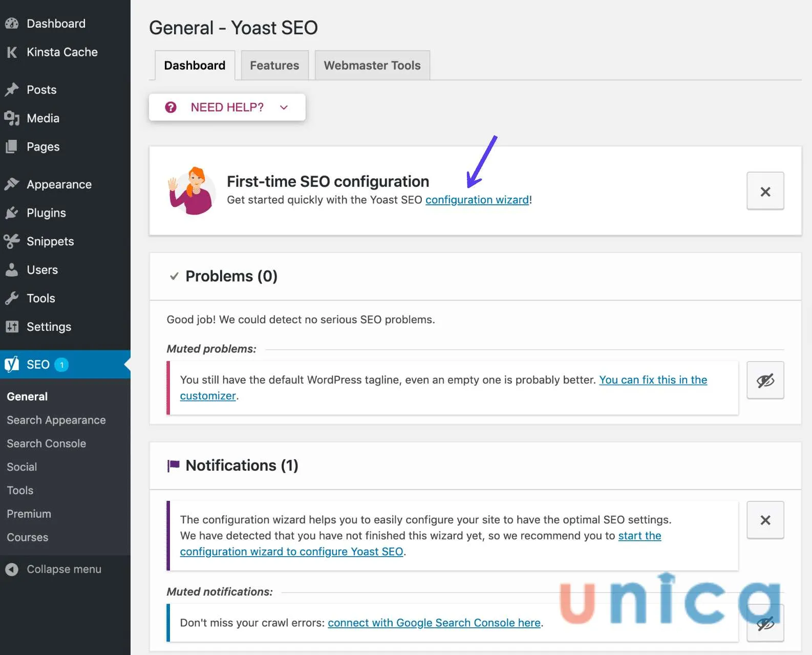Click the Appearance paintbrush icon
The width and height of the screenshot is (812, 655).
12,184
